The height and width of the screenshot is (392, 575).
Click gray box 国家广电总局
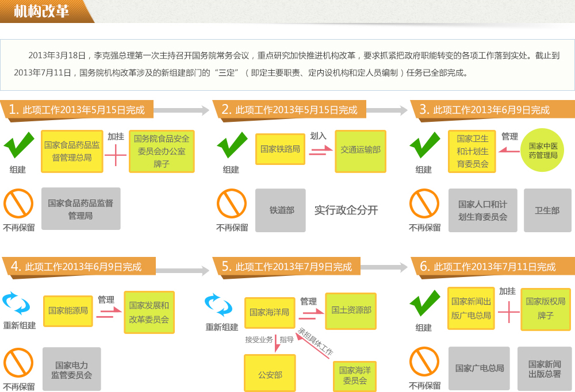480,368
